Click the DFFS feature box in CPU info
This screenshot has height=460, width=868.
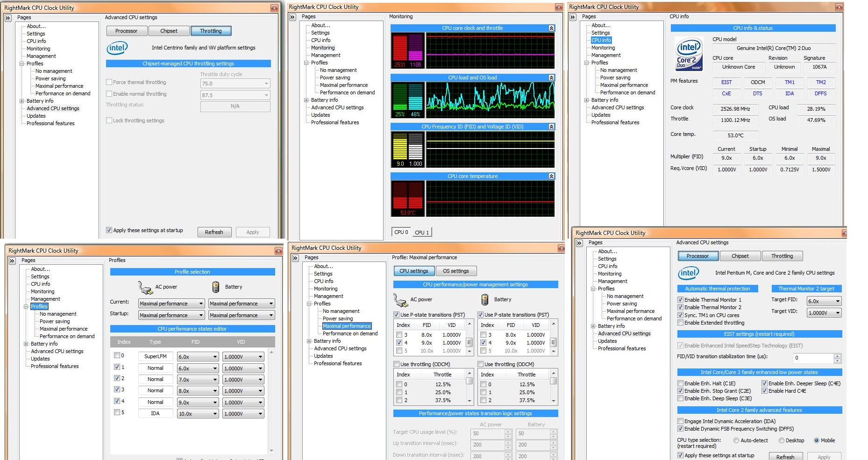click(x=821, y=93)
